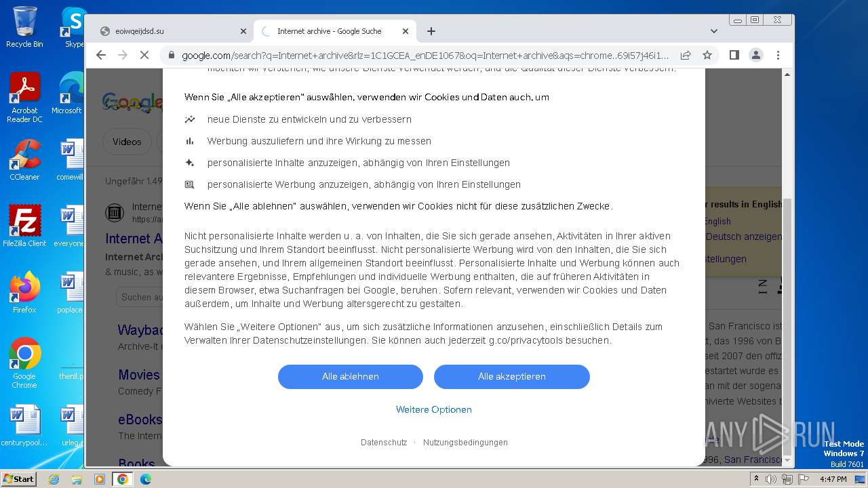
Task: Toggle Chrome side panel button
Action: 734,55
